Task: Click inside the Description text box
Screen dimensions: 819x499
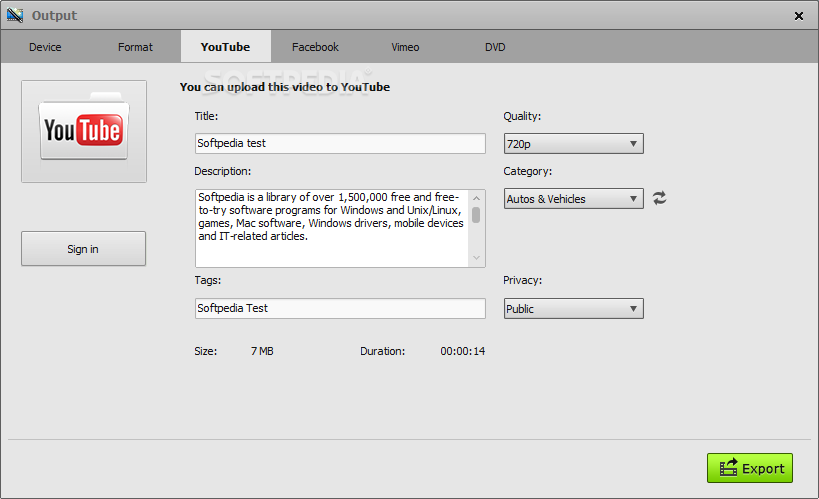Action: pos(332,228)
